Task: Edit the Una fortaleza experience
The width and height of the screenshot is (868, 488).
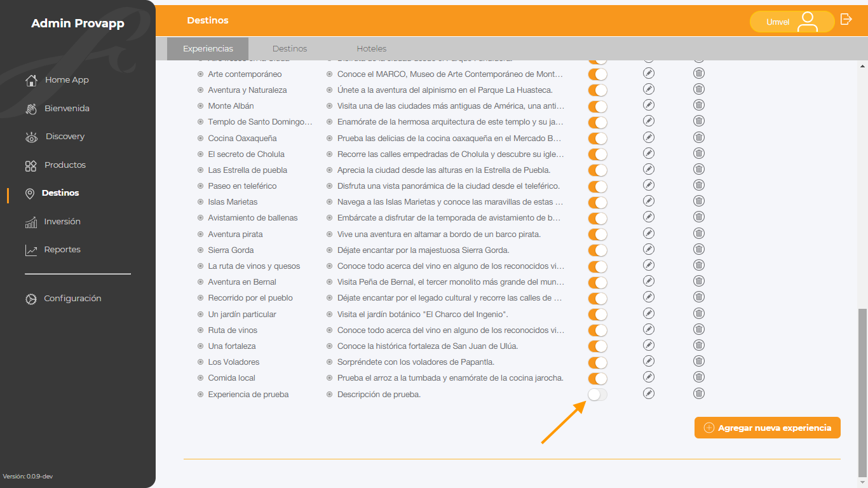Action: [x=648, y=345]
